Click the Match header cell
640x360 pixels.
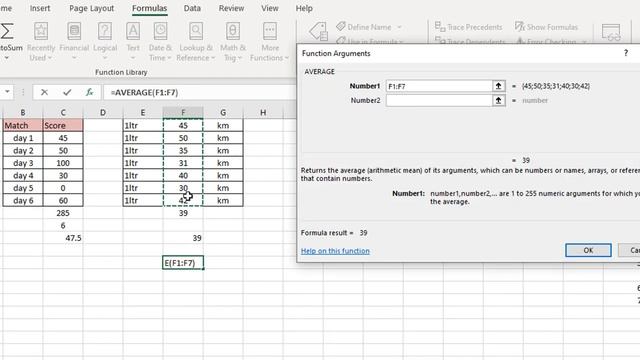click(x=23, y=125)
